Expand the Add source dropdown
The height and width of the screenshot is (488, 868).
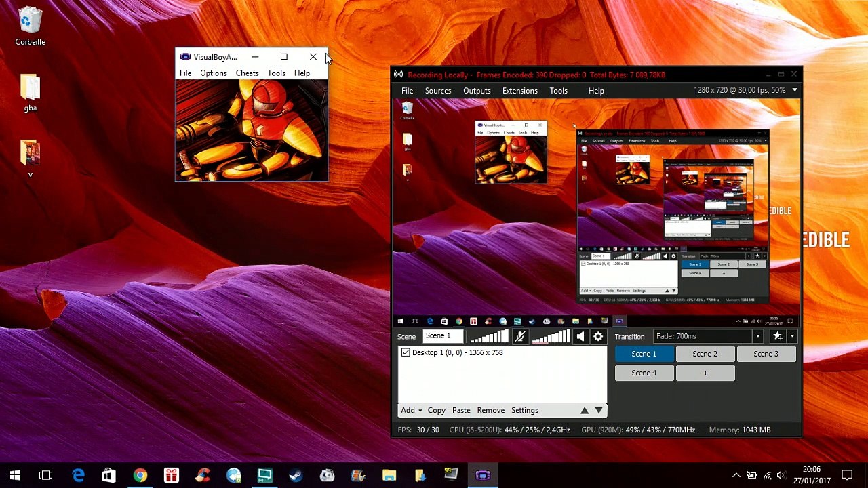pos(412,410)
